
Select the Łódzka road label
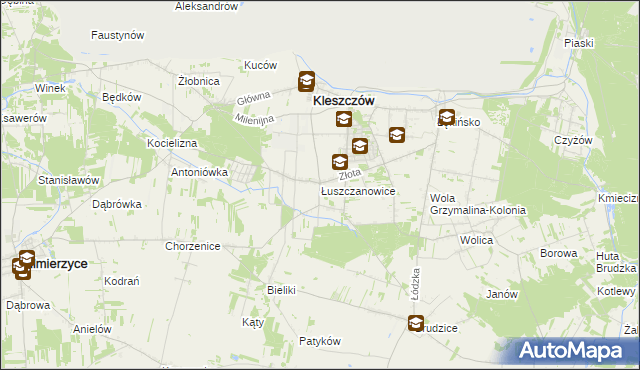coord(416,284)
